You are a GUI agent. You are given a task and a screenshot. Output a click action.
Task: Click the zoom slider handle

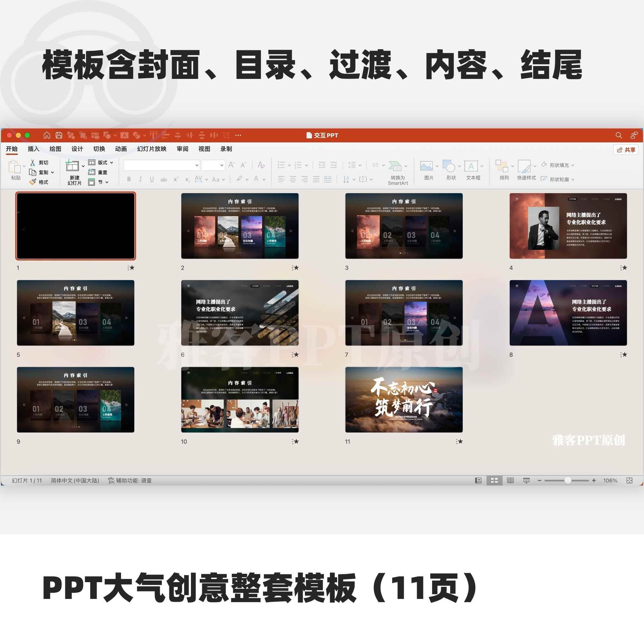(x=568, y=480)
